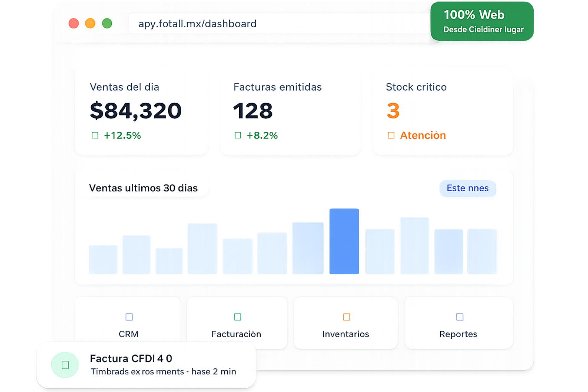Open the Facturas emitidas card
588x392 pixels.
(x=290, y=112)
